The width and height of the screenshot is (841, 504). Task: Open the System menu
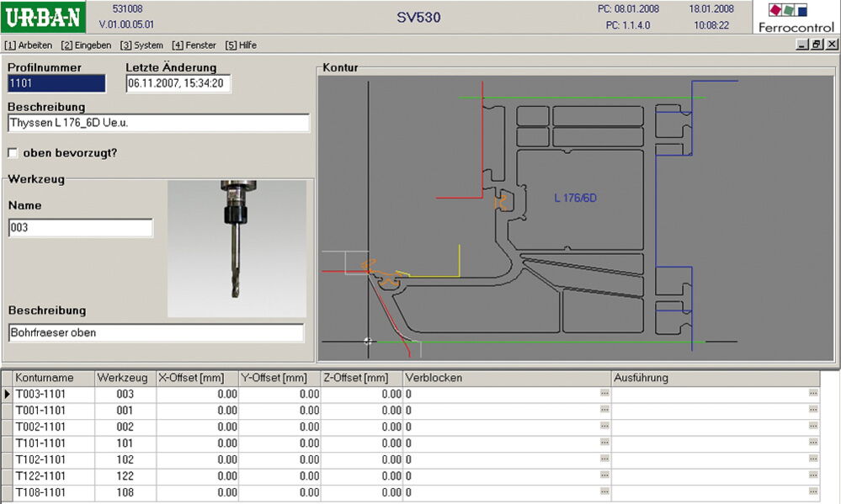coord(141,45)
